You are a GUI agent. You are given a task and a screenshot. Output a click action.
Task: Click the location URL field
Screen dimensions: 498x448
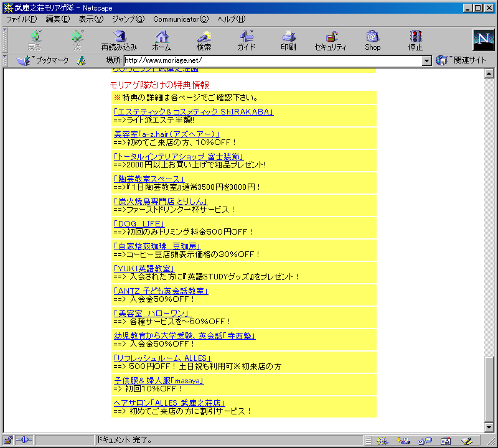pyautogui.click(x=273, y=60)
